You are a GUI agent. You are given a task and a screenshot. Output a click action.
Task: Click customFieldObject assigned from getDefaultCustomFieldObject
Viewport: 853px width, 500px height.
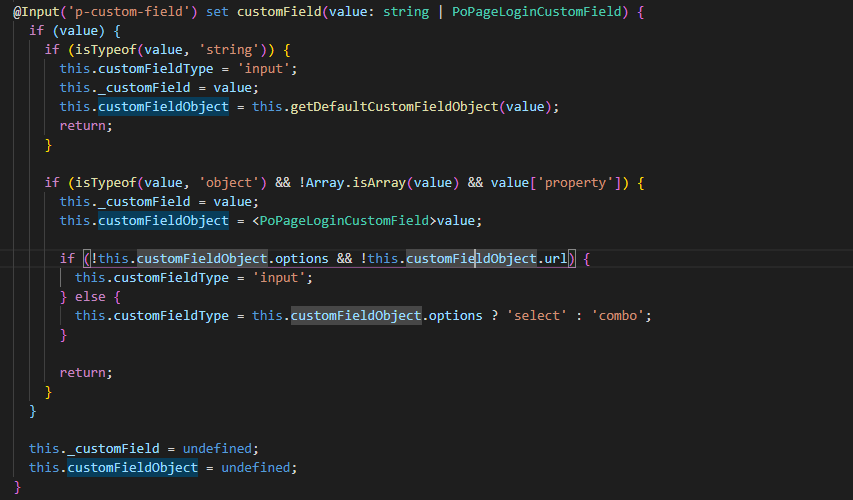pyautogui.click(x=163, y=107)
